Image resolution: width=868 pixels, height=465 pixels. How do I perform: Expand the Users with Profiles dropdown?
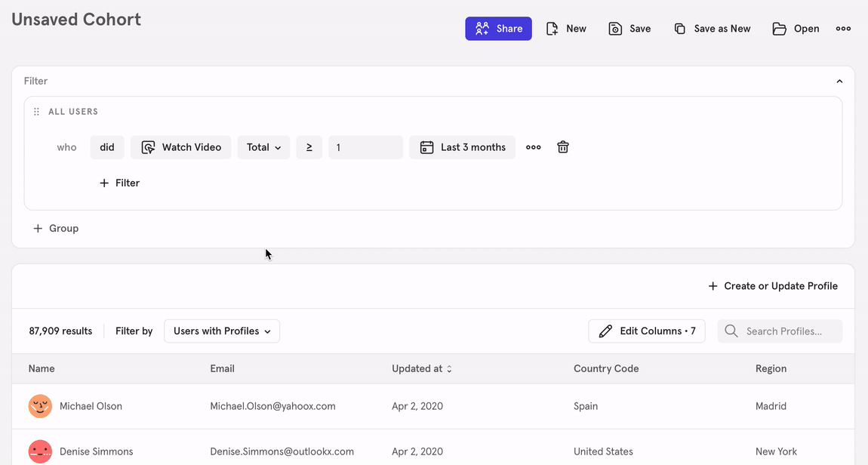[222, 331]
